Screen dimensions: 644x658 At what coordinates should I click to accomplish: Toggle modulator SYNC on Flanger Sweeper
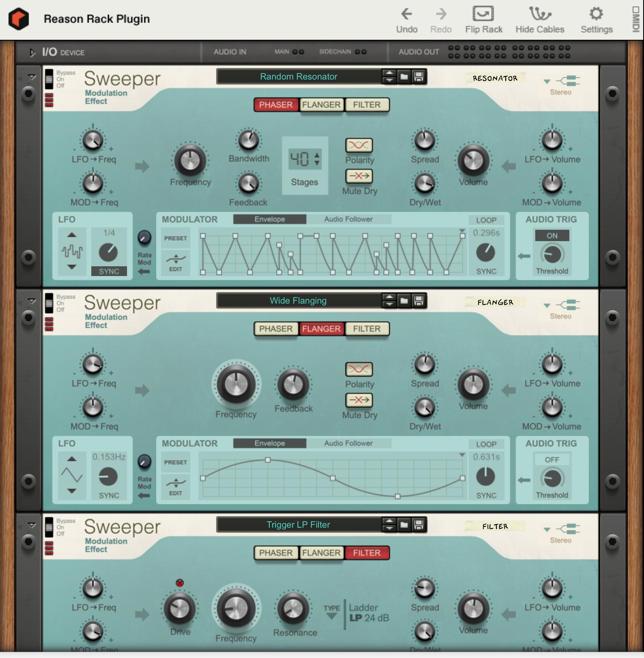[x=486, y=495]
